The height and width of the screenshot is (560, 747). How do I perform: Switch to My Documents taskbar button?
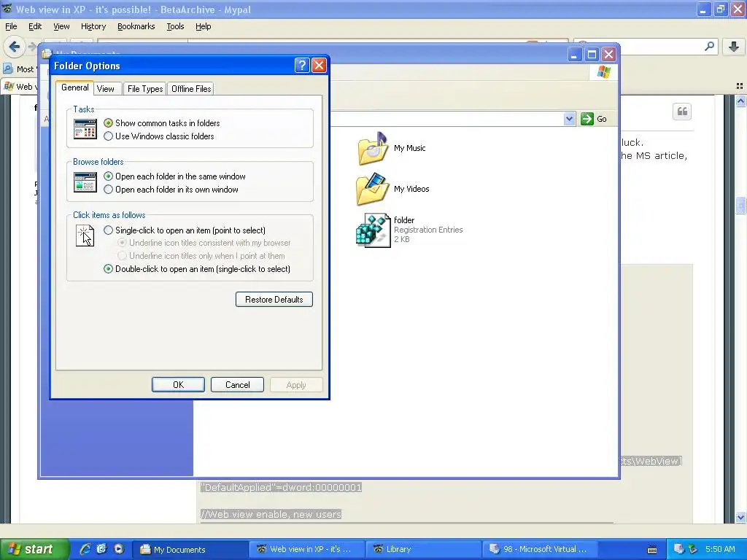(x=189, y=549)
